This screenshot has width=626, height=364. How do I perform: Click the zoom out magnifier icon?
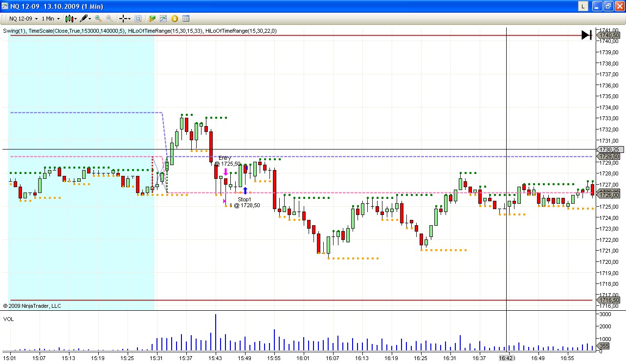(x=109, y=19)
